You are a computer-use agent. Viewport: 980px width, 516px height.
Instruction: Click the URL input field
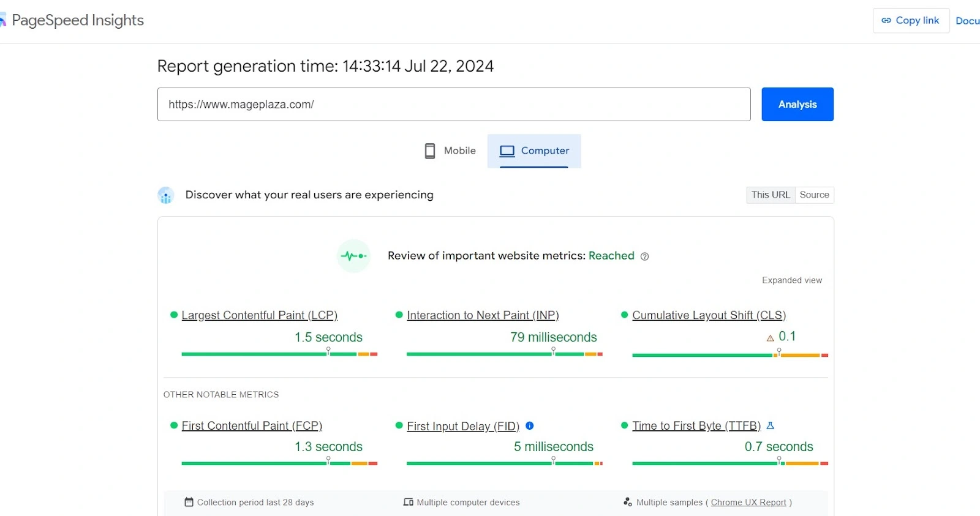click(453, 104)
